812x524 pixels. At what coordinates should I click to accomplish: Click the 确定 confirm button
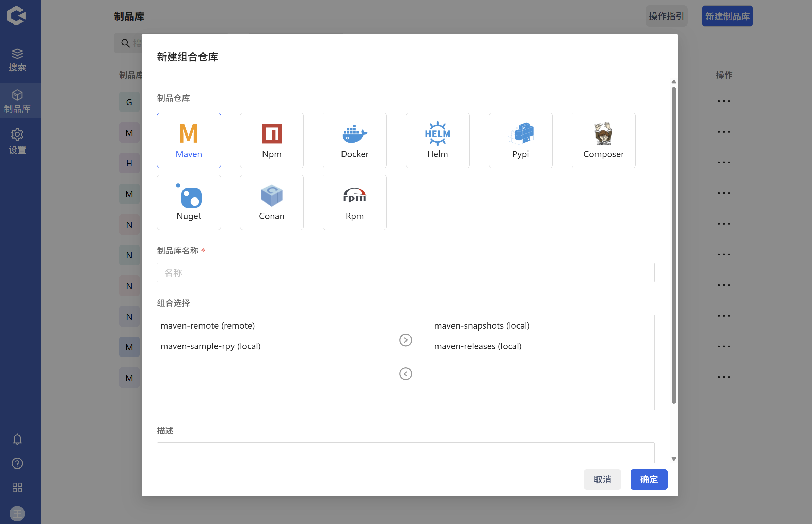pyautogui.click(x=648, y=479)
